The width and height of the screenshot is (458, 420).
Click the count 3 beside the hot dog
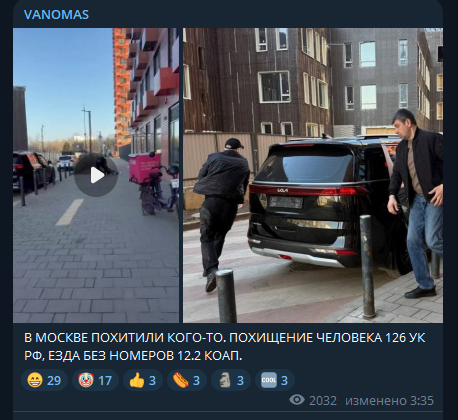pyautogui.click(x=196, y=380)
